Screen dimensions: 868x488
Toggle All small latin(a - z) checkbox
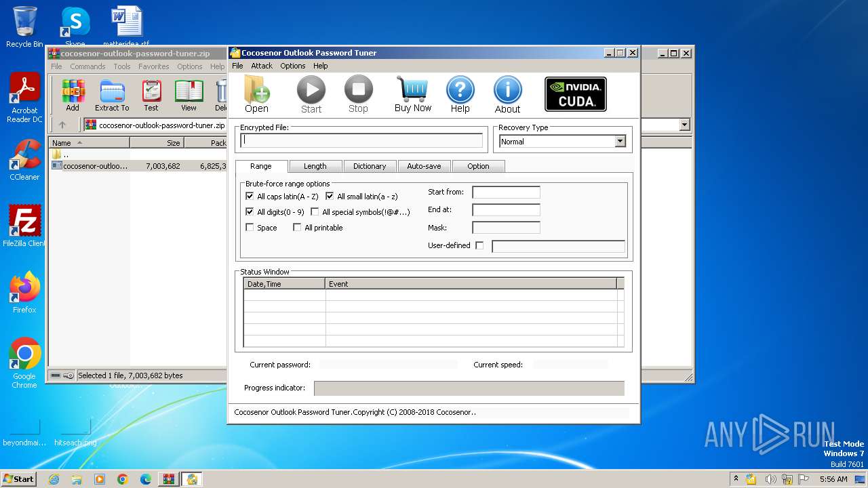330,196
